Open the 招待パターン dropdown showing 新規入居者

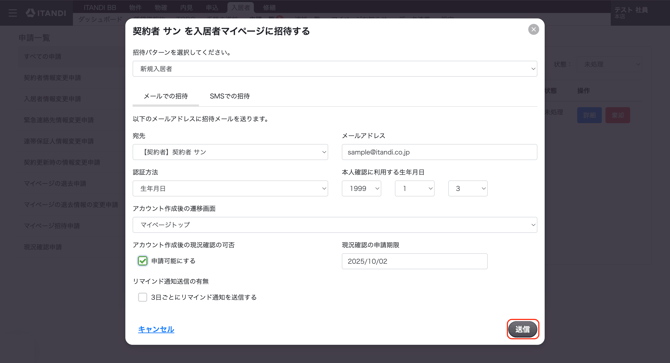335,69
